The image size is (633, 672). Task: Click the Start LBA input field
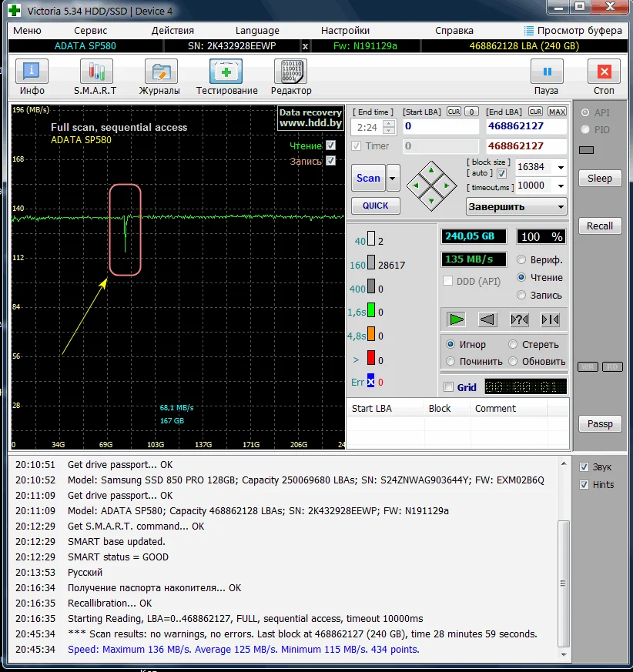tap(440, 126)
